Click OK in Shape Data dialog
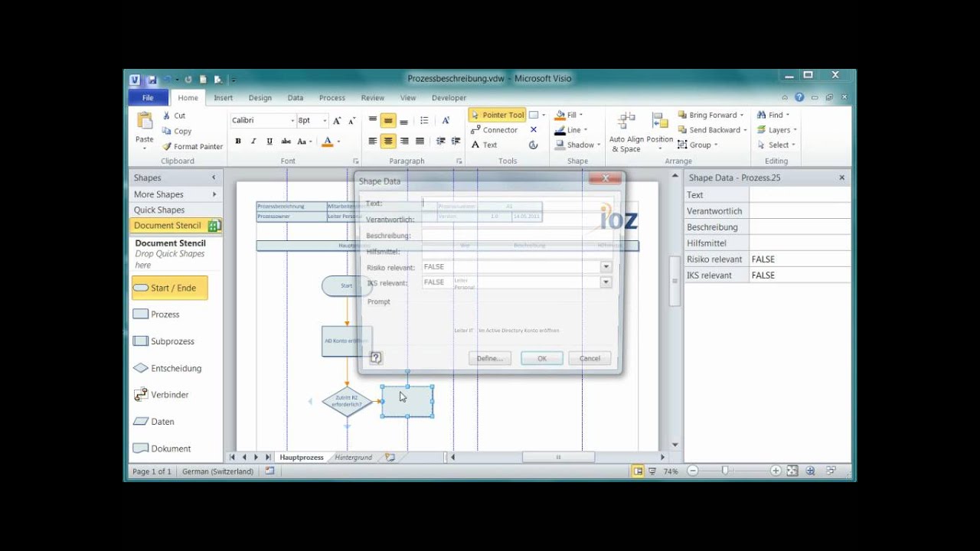The width and height of the screenshot is (980, 551). pos(542,358)
